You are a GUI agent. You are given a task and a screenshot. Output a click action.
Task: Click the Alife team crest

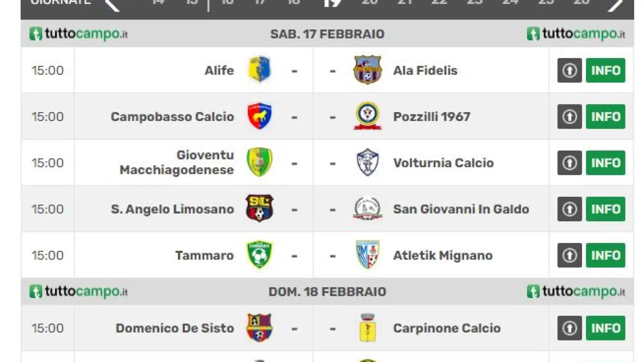(259, 70)
